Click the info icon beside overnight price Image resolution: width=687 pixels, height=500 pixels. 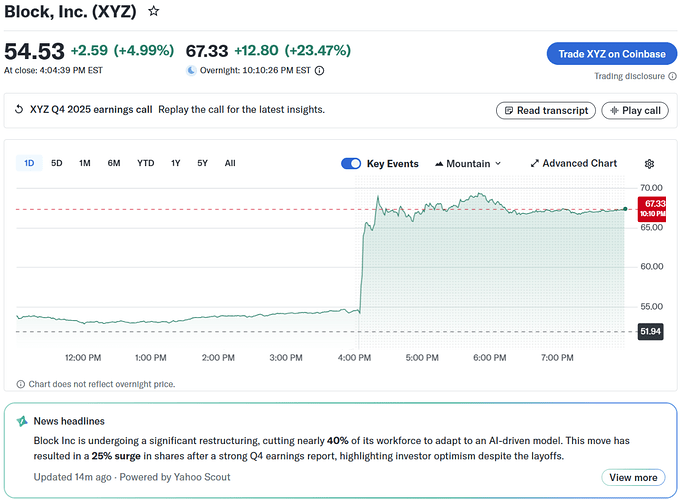319,70
